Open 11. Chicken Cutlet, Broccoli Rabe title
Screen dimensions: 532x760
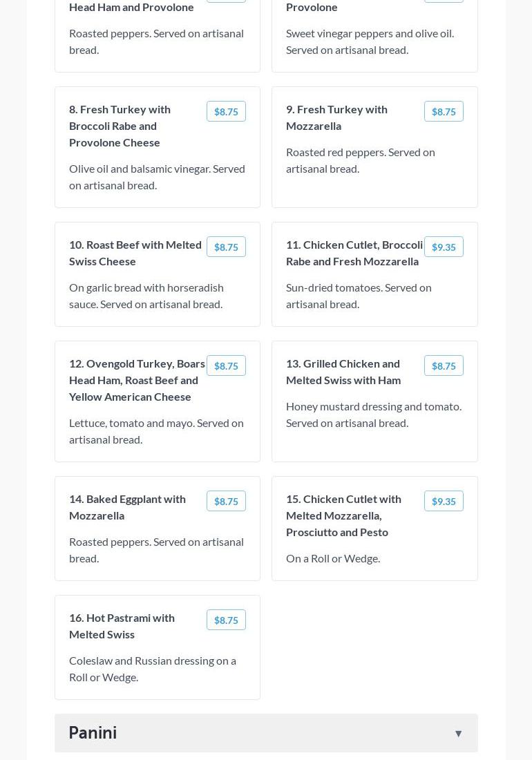click(x=354, y=253)
